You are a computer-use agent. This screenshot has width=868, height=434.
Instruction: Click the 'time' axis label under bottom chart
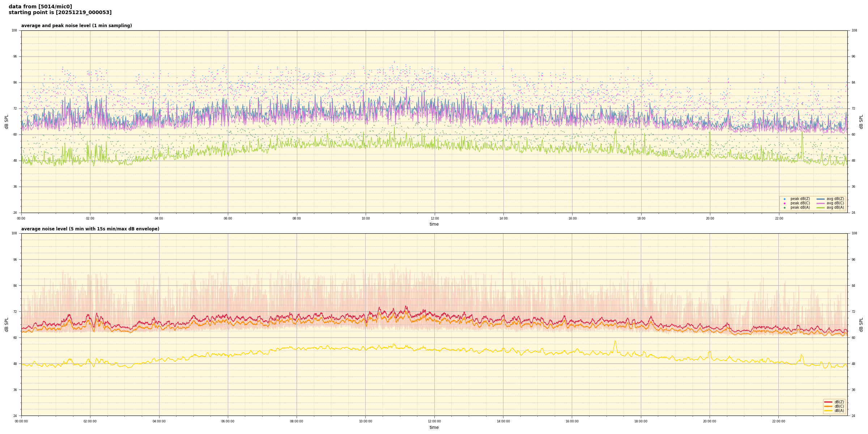pyautogui.click(x=434, y=427)
